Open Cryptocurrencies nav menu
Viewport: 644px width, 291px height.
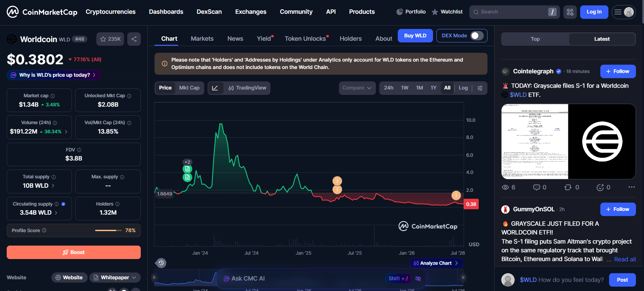[111, 12]
